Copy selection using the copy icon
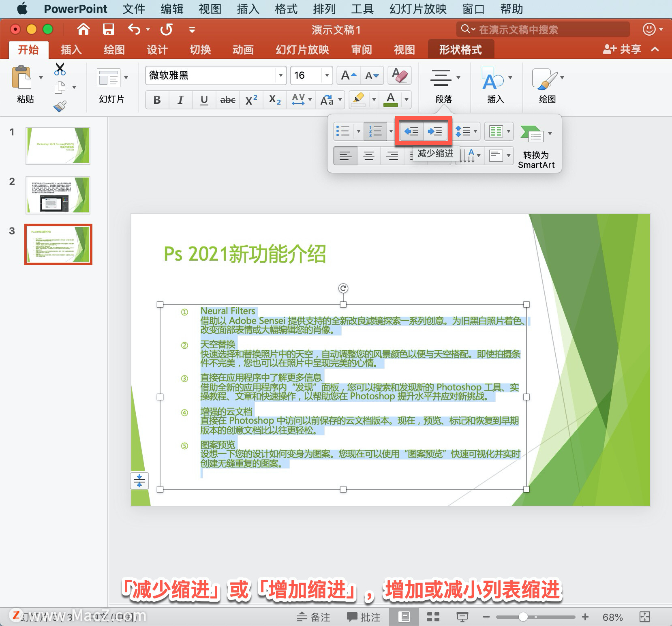The height and width of the screenshot is (626, 672). click(60, 87)
